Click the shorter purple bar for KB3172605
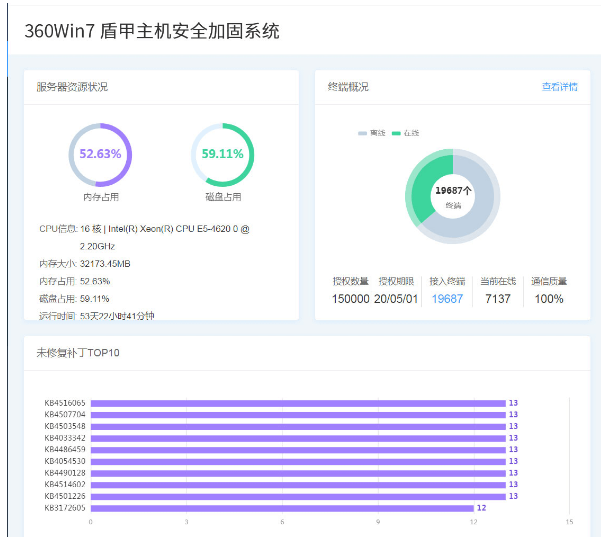 [x=282, y=508]
